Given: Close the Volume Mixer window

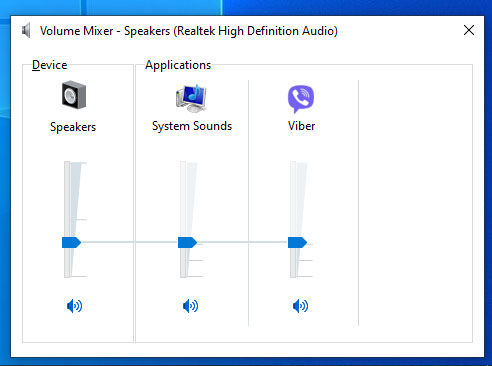Looking at the screenshot, I should [x=469, y=30].
